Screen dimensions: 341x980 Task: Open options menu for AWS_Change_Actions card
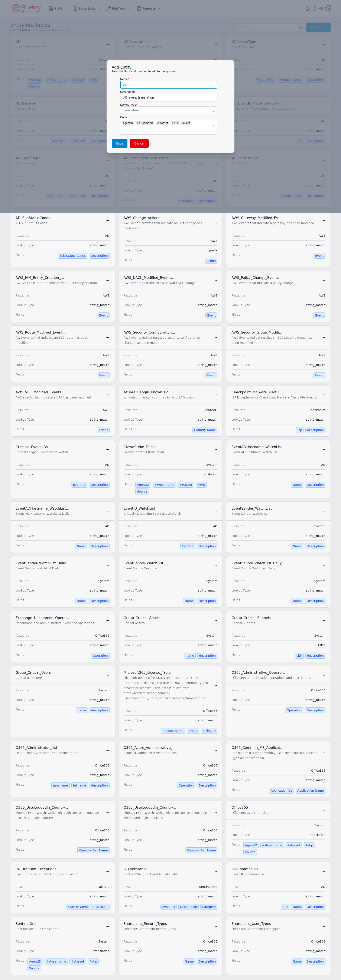click(215, 223)
